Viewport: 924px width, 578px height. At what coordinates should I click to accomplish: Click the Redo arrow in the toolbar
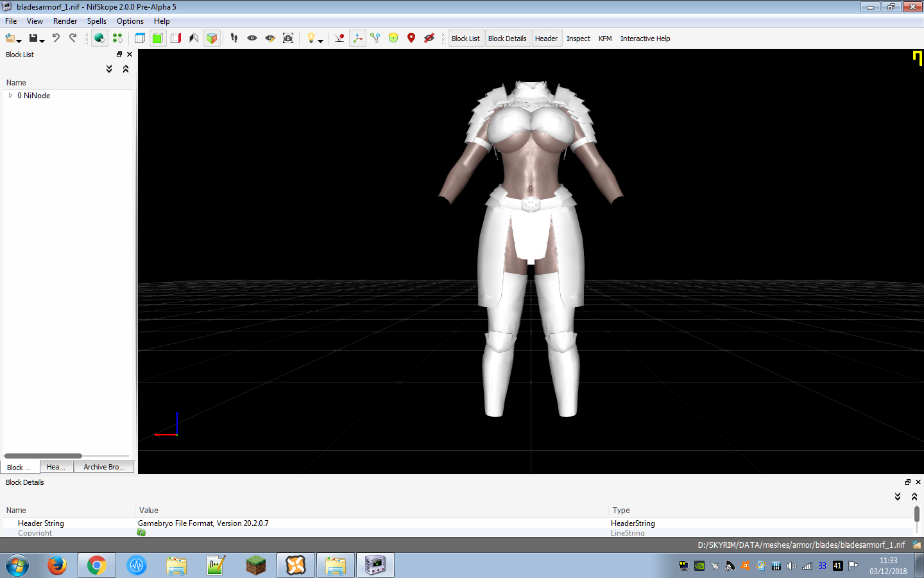click(73, 39)
